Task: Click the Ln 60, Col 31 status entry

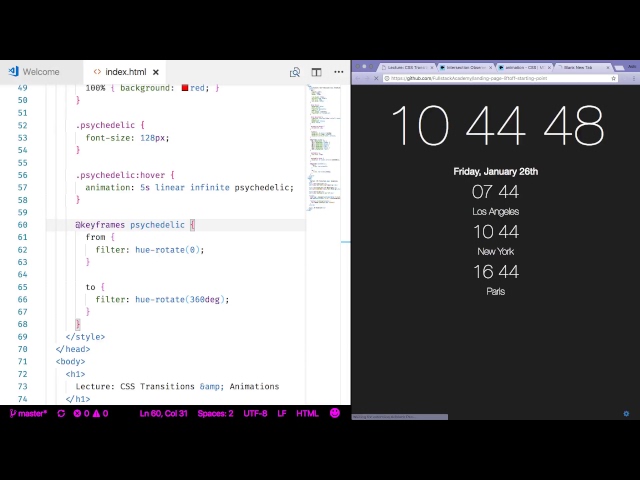Action: pos(163,413)
